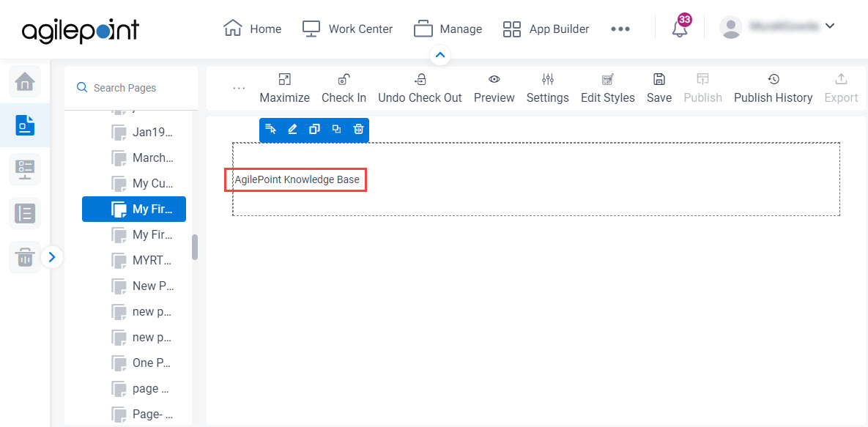Preview the page

pos(494,89)
